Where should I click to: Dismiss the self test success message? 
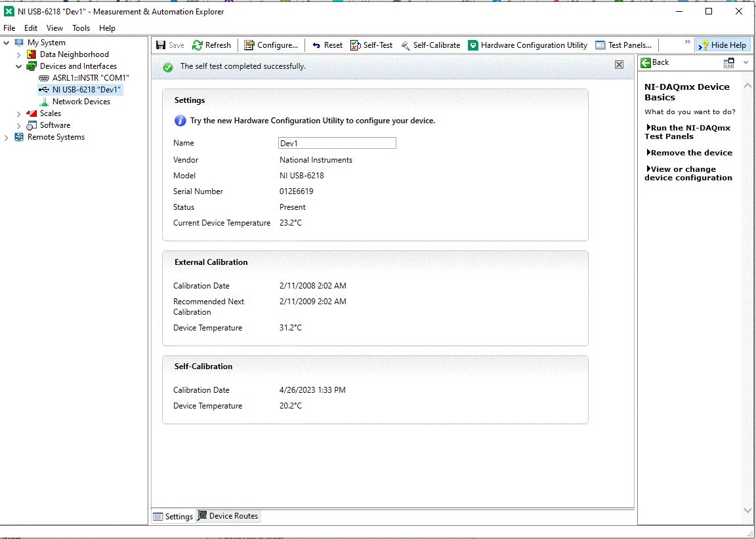point(619,64)
